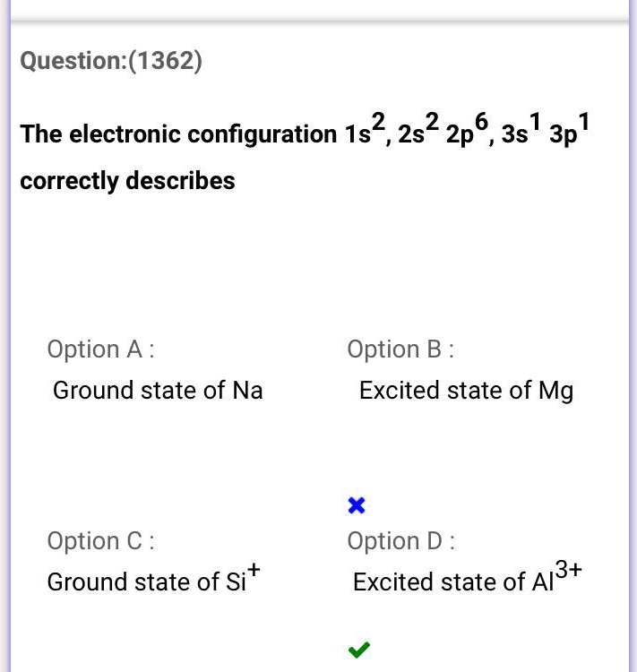This screenshot has width=637, height=672.
Task: Tap the 'Option C :' label
Action: (x=100, y=540)
